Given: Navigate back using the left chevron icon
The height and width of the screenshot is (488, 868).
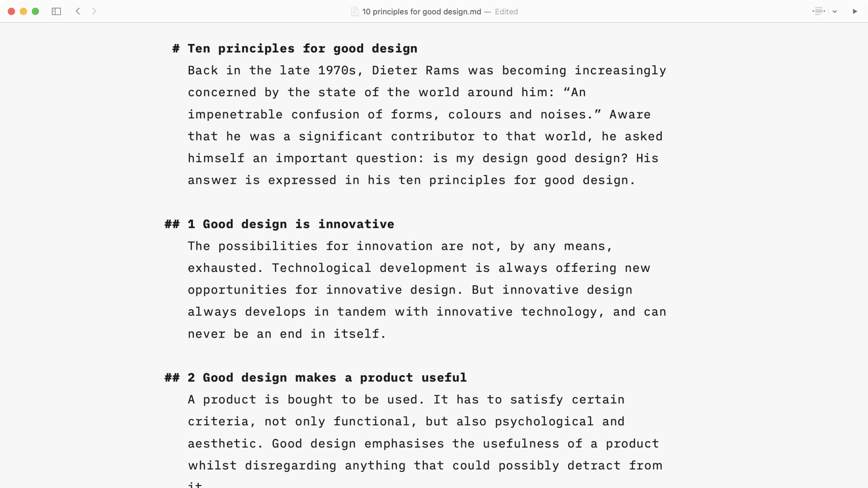Looking at the screenshot, I should (x=78, y=11).
